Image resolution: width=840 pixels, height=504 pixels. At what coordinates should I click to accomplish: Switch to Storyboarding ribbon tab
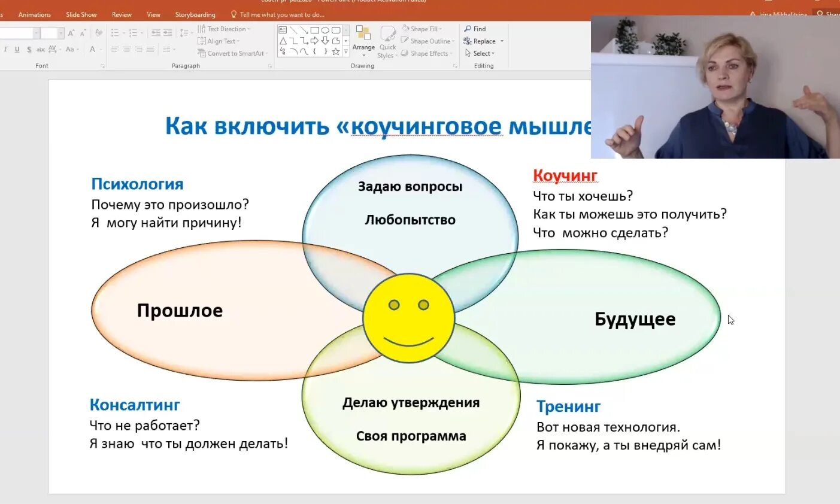point(195,14)
